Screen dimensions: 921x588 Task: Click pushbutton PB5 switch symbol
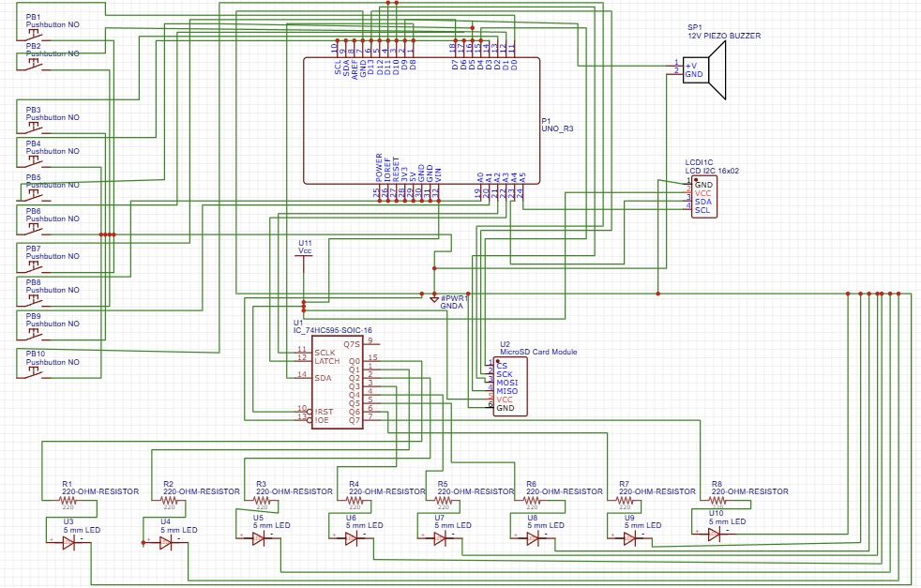pyautogui.click(x=33, y=194)
